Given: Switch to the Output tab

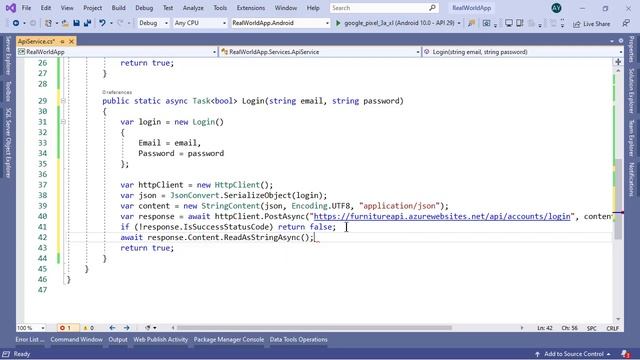Looking at the screenshot, I should [118, 339].
